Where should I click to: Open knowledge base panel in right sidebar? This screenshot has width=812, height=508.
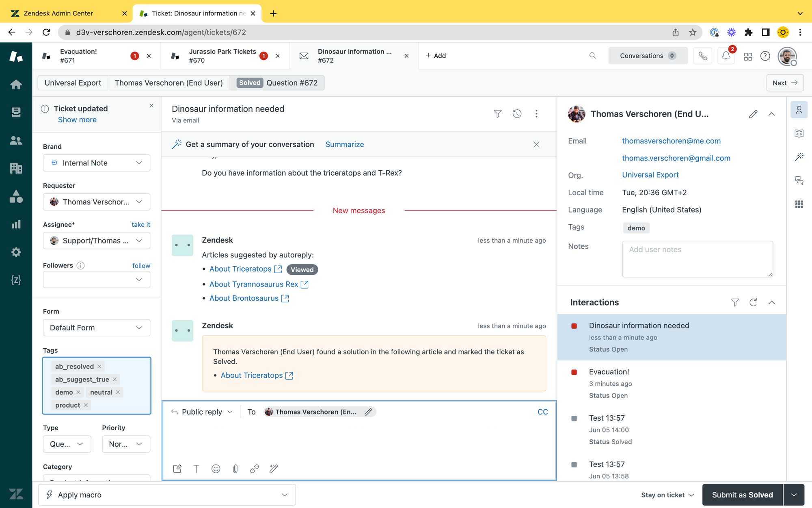click(x=799, y=133)
